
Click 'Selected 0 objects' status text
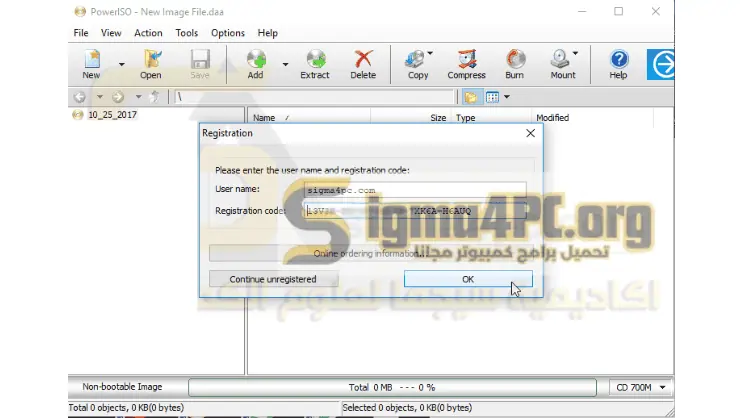(x=407, y=408)
